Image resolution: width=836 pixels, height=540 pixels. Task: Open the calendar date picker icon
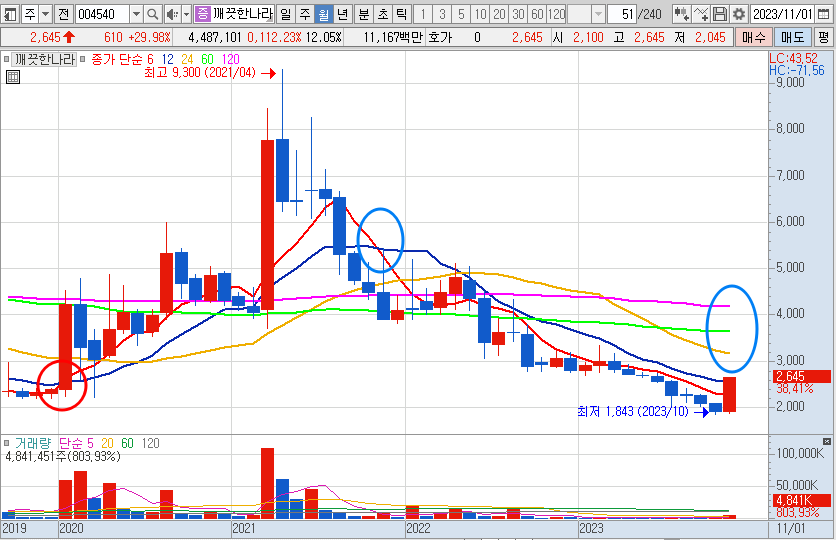824,14
